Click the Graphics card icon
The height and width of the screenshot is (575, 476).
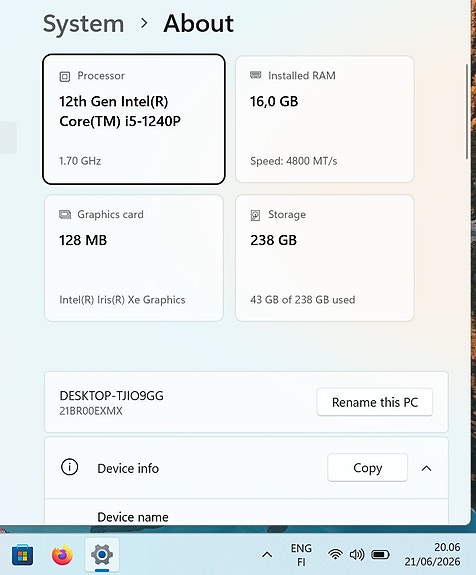coord(65,214)
